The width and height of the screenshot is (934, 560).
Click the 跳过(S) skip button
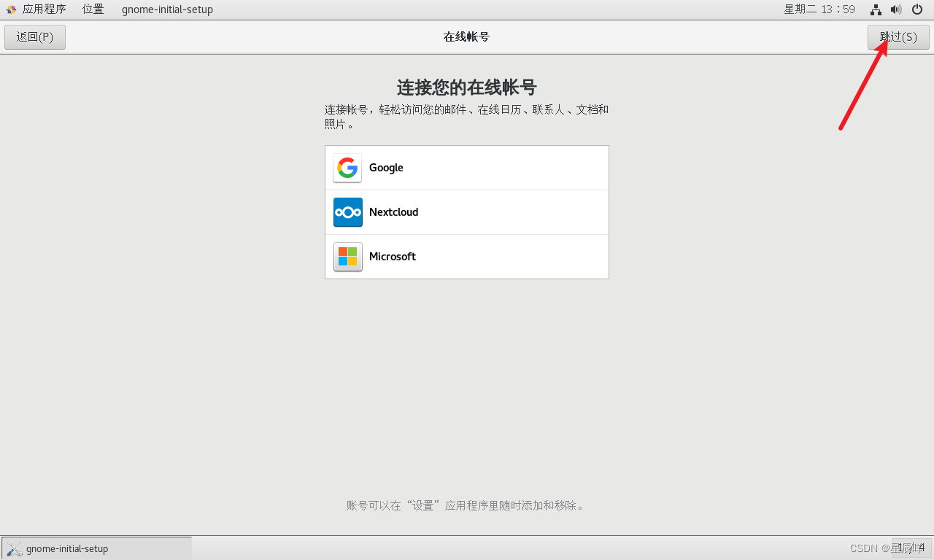click(898, 37)
